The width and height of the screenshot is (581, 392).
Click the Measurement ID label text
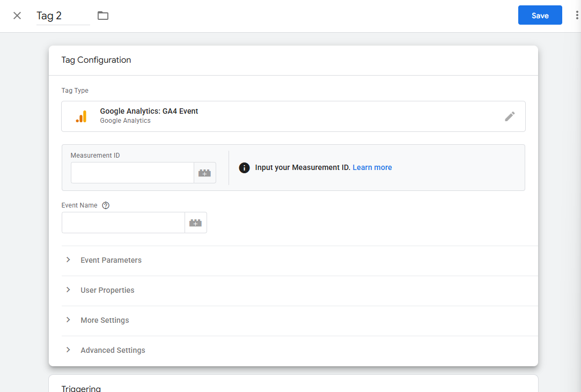95,155
